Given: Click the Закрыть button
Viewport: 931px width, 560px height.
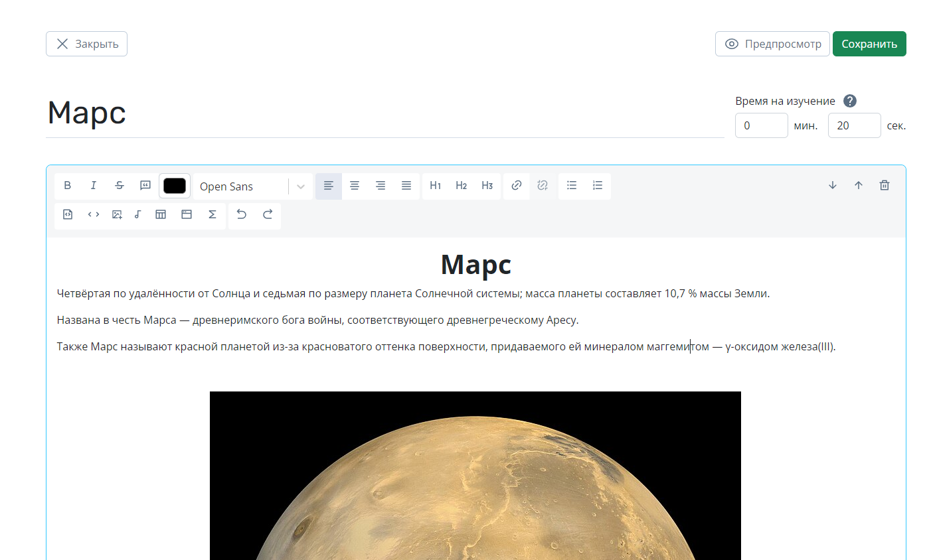Looking at the screenshot, I should point(86,44).
